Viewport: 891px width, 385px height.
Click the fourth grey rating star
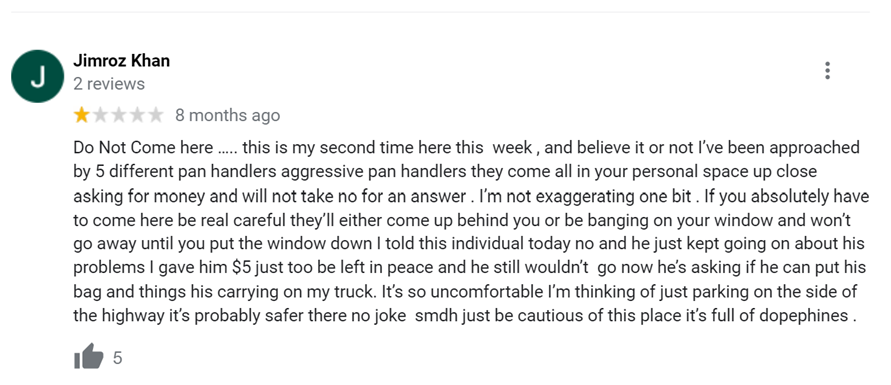point(137,116)
